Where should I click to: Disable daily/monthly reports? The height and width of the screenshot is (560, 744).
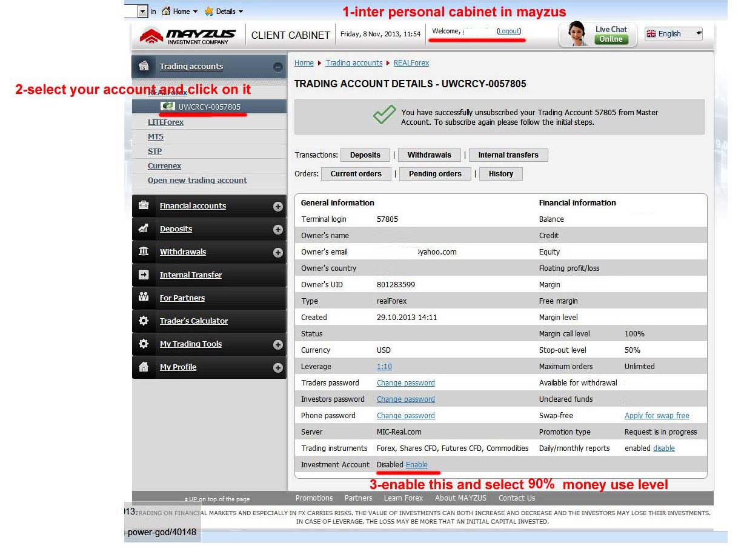(664, 448)
